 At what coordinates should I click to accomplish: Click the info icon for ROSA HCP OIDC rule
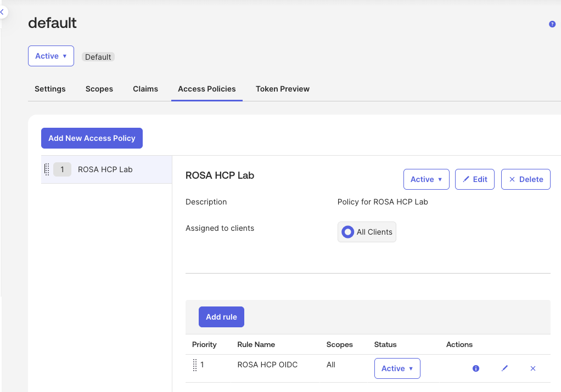coord(475,368)
